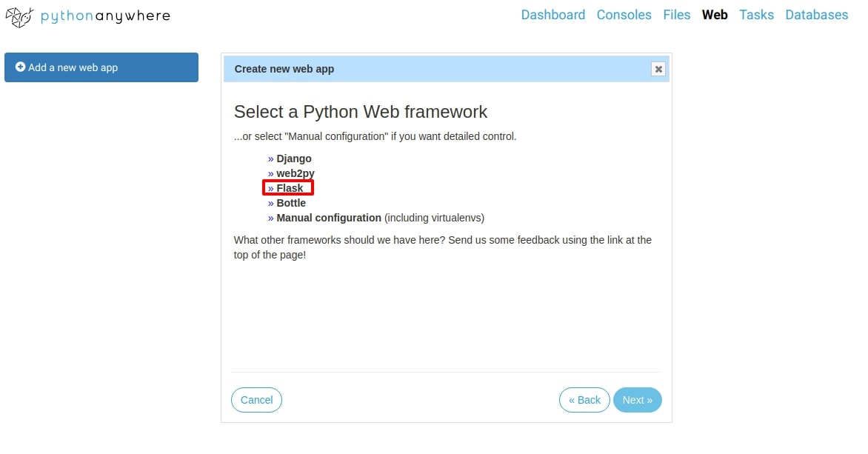868x454 pixels.
Task: Click the PythonAnywhere logo icon
Action: point(19,17)
